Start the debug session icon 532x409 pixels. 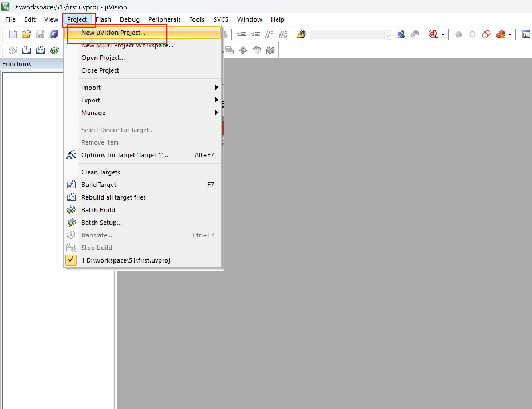433,34
